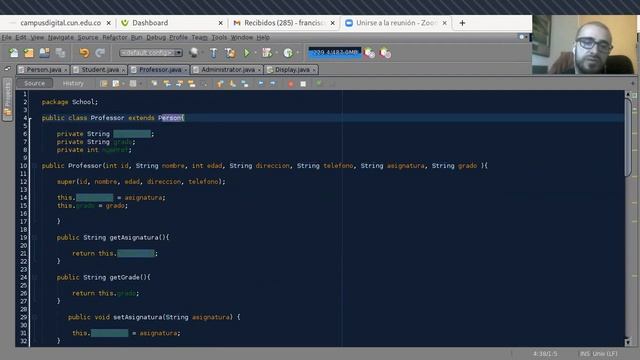Viewport: 640px width, 360px height.
Task: Switch to the Administrator.java tab
Action: tap(228, 70)
